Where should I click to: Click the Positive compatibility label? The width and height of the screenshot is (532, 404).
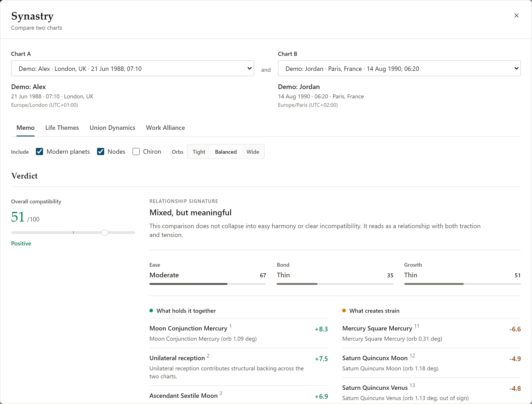(21, 243)
